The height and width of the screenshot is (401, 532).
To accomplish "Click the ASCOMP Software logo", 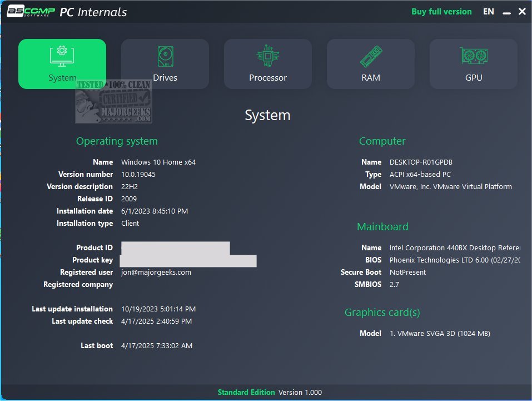I will click(x=29, y=11).
